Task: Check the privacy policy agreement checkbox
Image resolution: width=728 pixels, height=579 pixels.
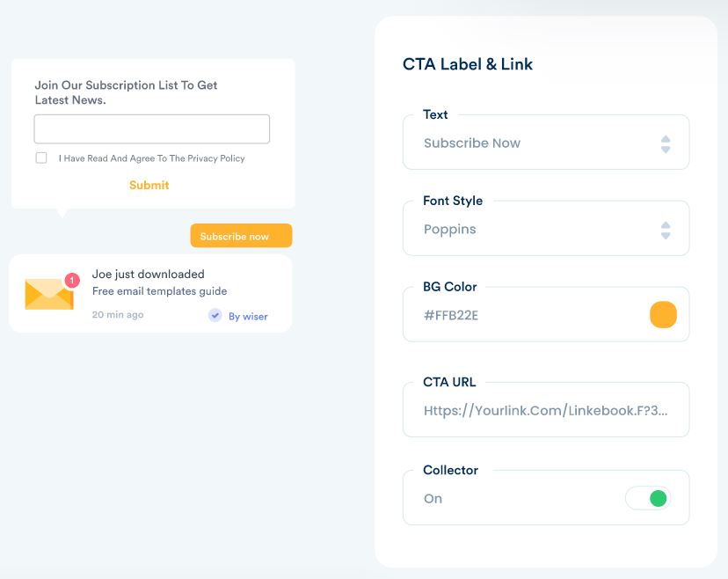Action: pos(41,158)
